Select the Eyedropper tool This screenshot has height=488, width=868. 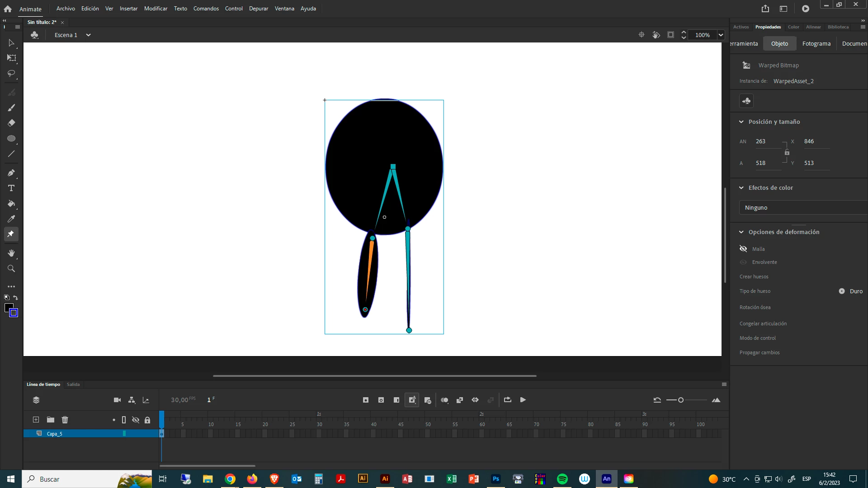[x=11, y=219]
